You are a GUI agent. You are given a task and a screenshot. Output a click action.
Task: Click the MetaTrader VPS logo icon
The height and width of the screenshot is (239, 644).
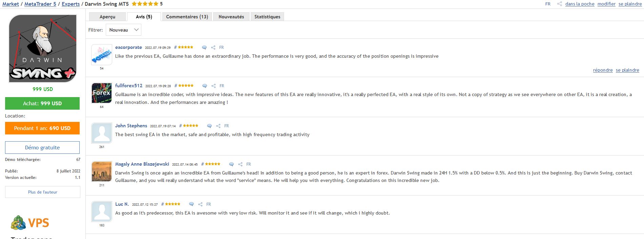point(18,223)
